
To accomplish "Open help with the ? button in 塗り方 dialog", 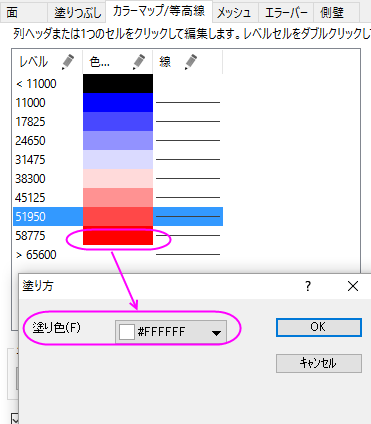I will (308, 286).
